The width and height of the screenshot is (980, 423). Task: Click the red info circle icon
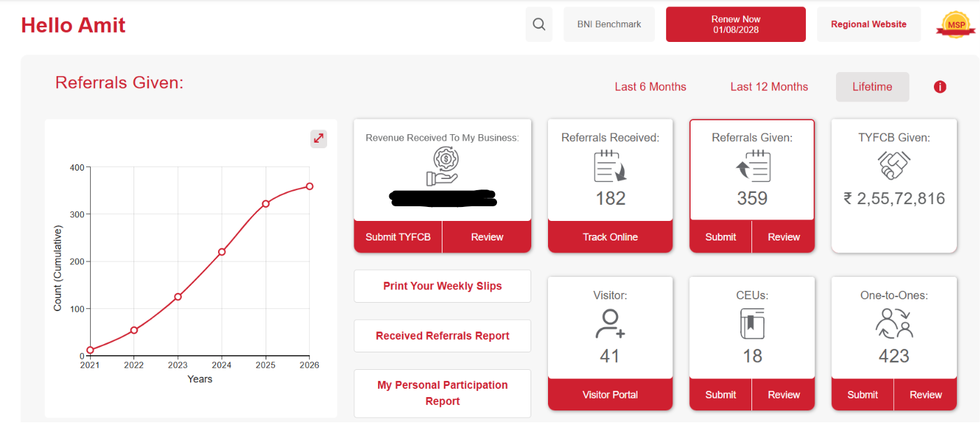click(940, 87)
